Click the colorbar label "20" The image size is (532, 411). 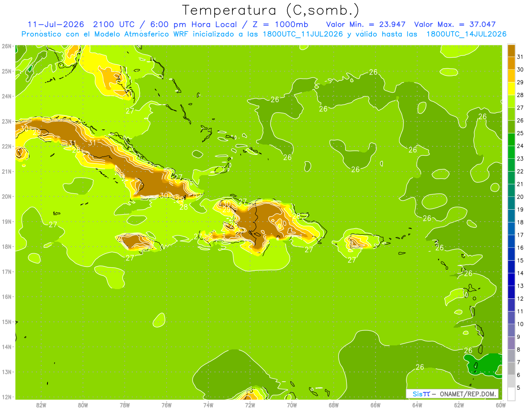pos(520,197)
